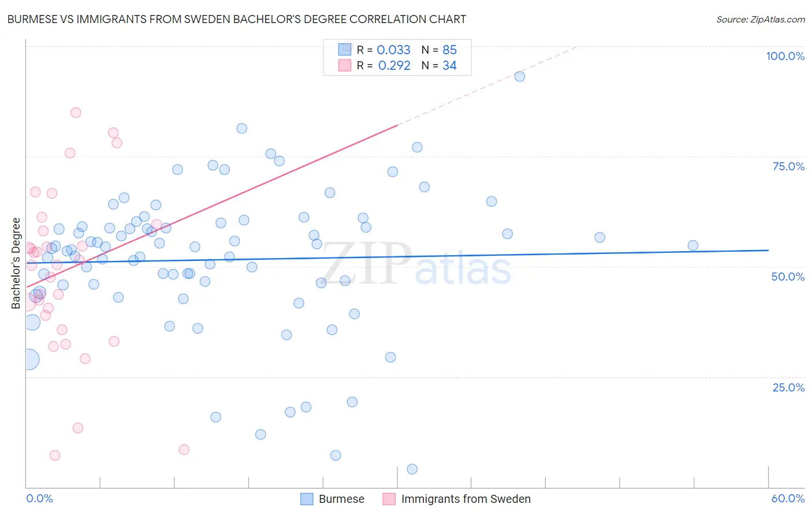Screen dimensions: 812x515
Task: Click the 60.0% x-axis label
Action: (x=788, y=498)
